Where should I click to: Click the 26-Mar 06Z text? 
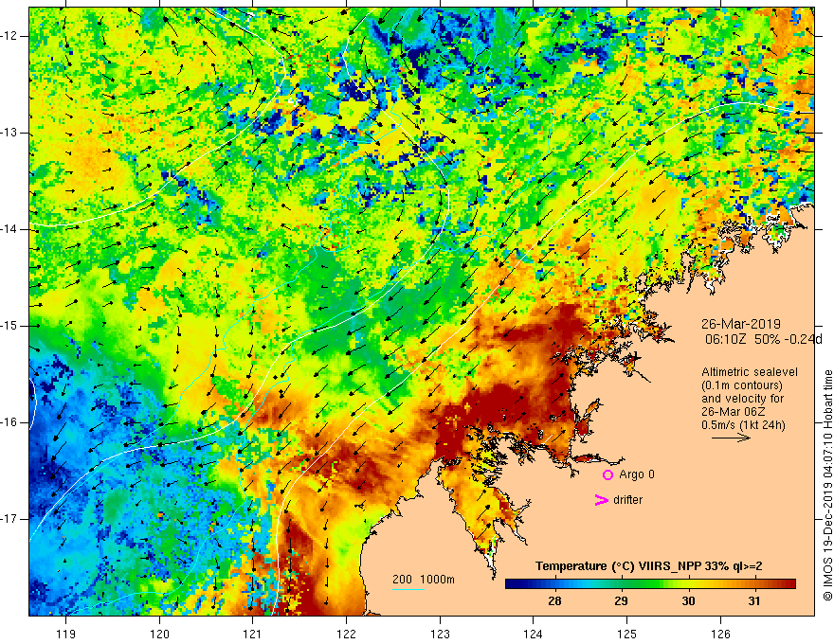[734, 412]
